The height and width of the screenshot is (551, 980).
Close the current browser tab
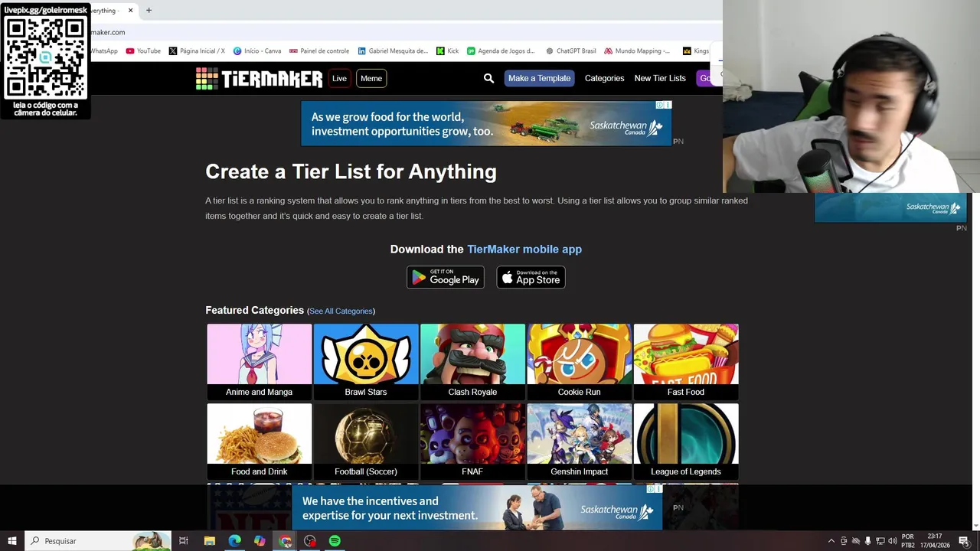pyautogui.click(x=130, y=11)
